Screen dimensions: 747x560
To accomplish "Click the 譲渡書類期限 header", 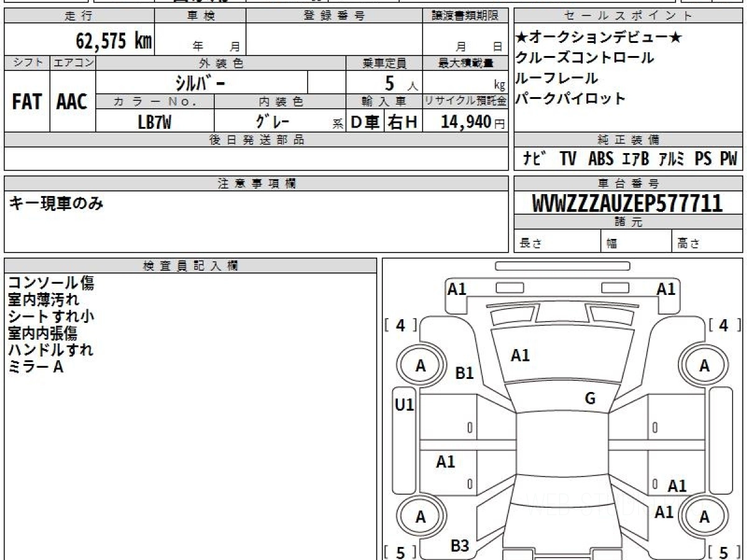I will 466,16.
